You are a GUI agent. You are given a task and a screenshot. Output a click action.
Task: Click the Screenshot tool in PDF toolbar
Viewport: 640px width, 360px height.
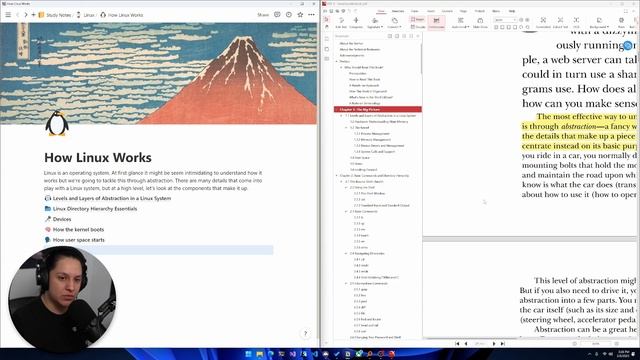543,22
